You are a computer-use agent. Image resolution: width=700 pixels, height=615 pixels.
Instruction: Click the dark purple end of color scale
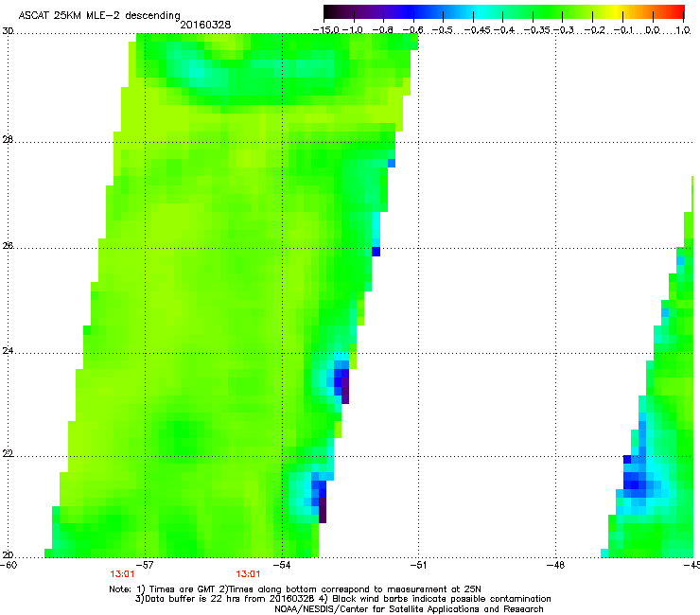coord(331,12)
